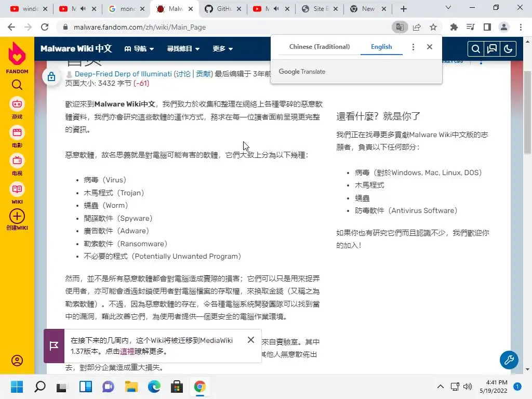Click the wiki header search magnifier

pyautogui.click(x=476, y=49)
